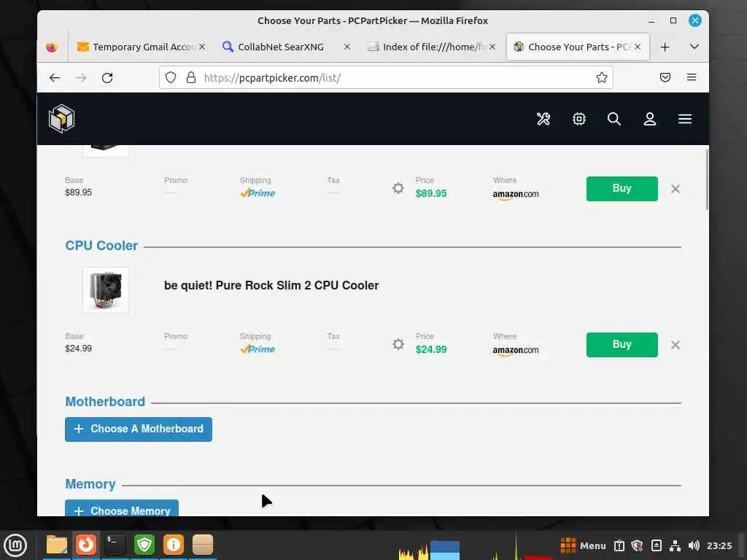Open the site search magnifier icon
Screen dimensions: 747x560
point(614,119)
